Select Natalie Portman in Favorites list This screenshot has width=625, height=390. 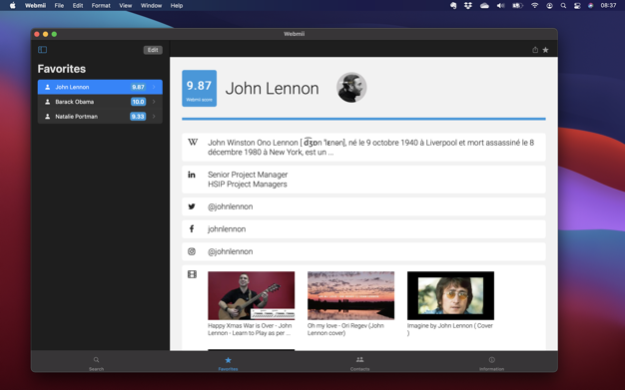pyautogui.click(x=100, y=116)
